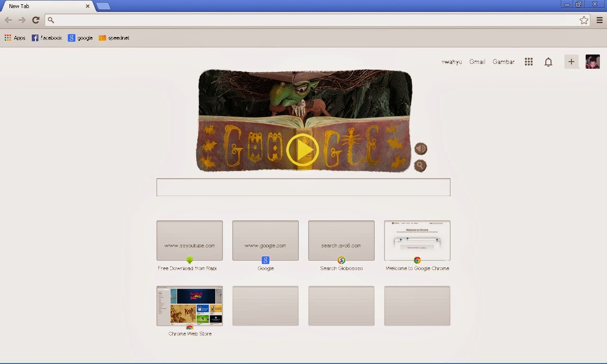This screenshot has width=607, height=364.
Task: Open the Google apps grid icon
Action: [529, 62]
